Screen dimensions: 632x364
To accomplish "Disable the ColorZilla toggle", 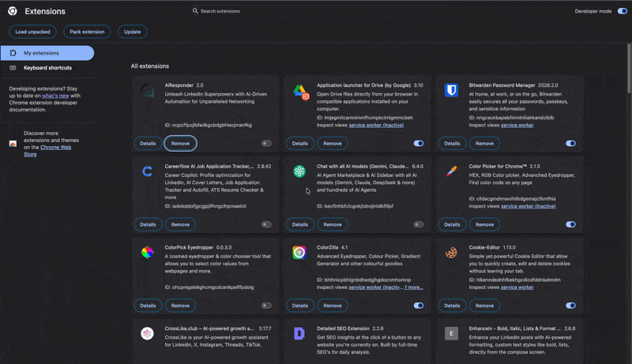I will point(419,306).
